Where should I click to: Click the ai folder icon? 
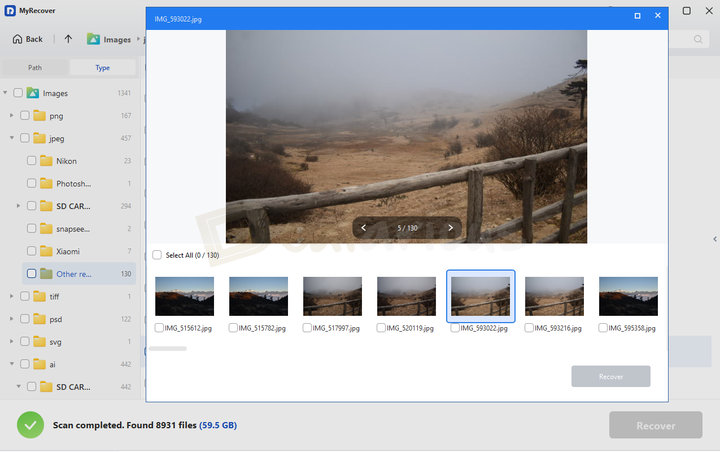(39, 364)
